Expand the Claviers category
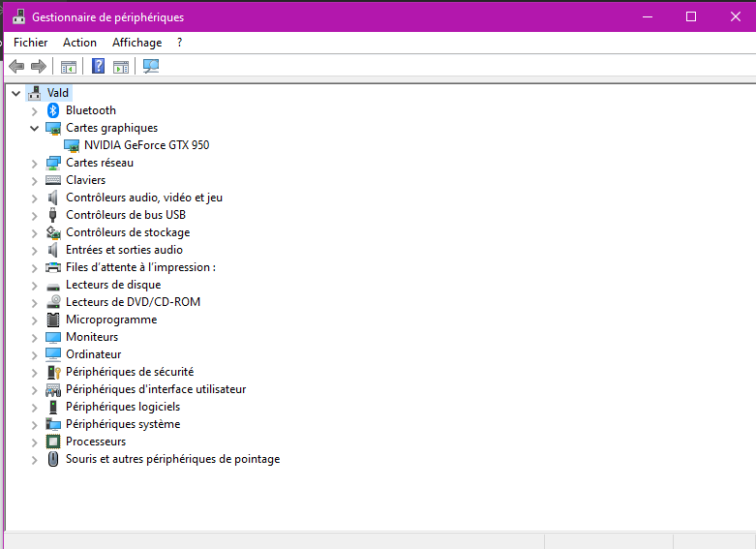 [x=34, y=181]
